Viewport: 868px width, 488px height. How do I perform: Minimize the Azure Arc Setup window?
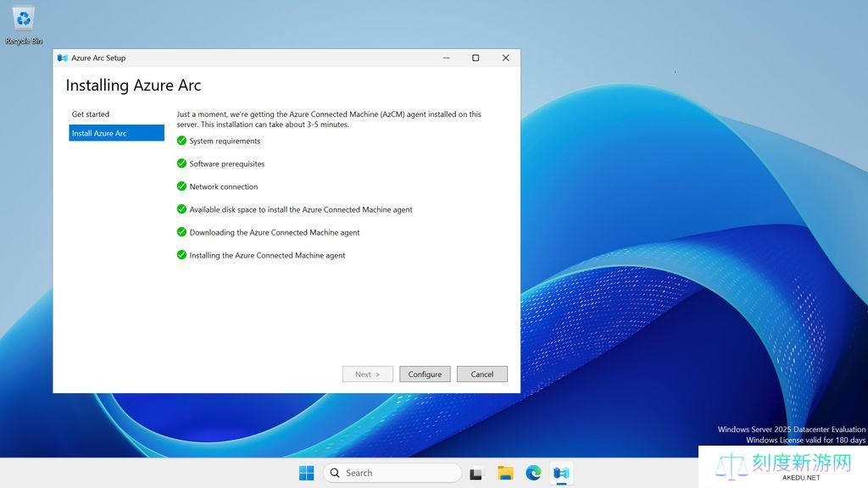click(446, 58)
